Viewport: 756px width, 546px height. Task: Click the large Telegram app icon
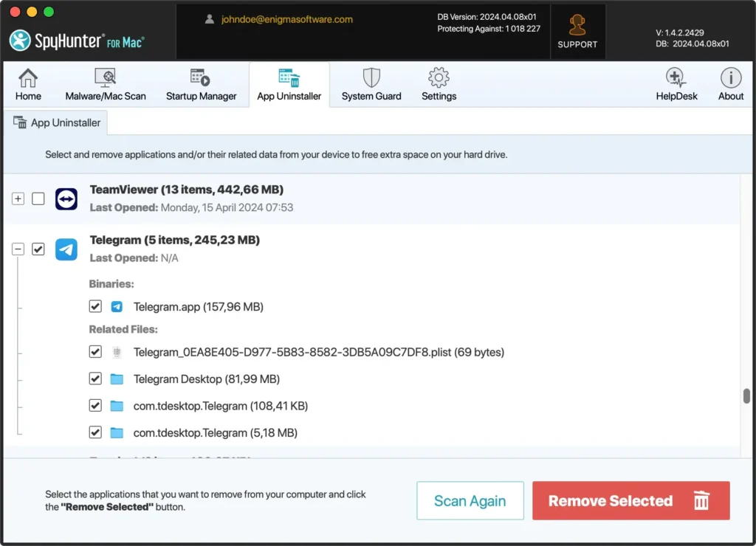pyautogui.click(x=66, y=249)
